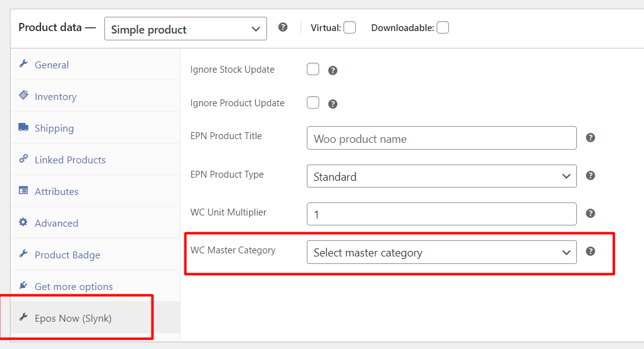Toggle the Downloadable checkbox
The height and width of the screenshot is (349, 644).
click(442, 27)
